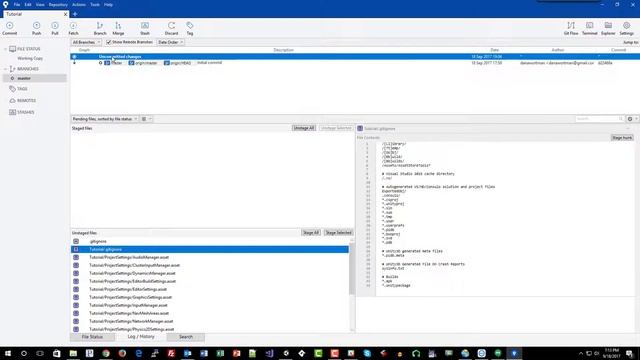
Task: Open the File menu
Action: pyautogui.click(x=17, y=4)
